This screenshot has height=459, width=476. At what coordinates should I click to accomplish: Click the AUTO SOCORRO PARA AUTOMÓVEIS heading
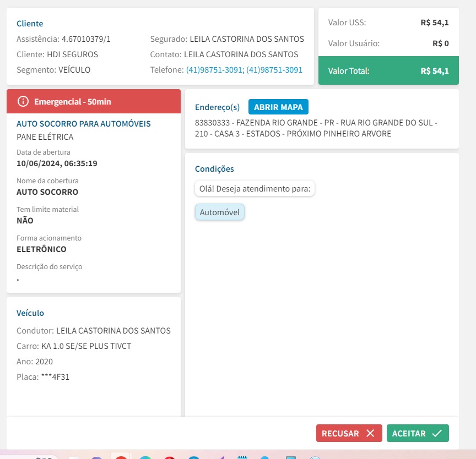tap(84, 124)
